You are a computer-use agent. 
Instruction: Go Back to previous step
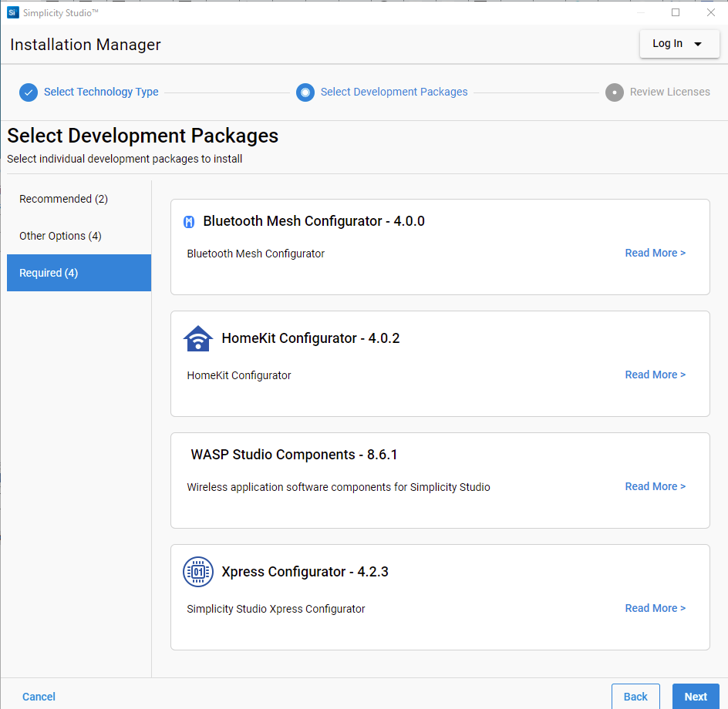[635, 697]
